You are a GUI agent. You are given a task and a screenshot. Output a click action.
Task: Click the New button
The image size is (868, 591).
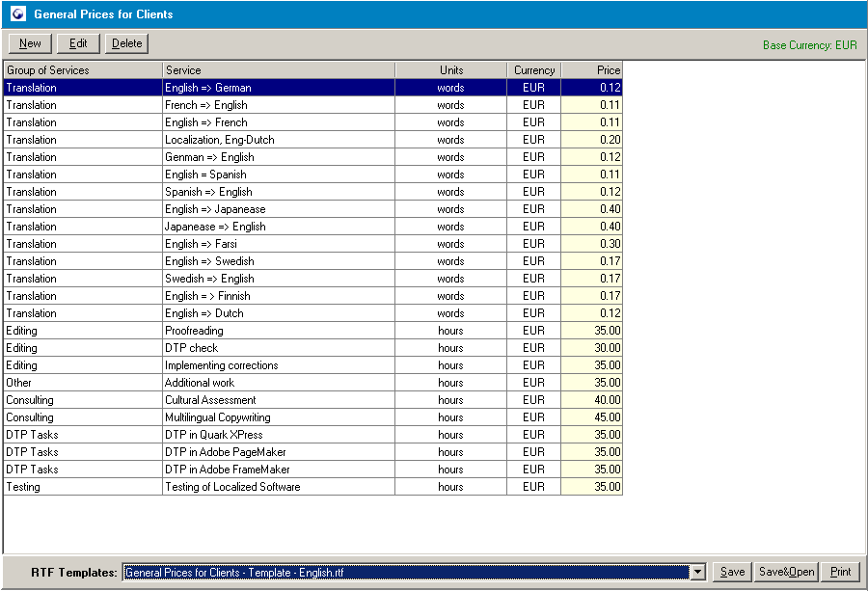click(x=29, y=42)
